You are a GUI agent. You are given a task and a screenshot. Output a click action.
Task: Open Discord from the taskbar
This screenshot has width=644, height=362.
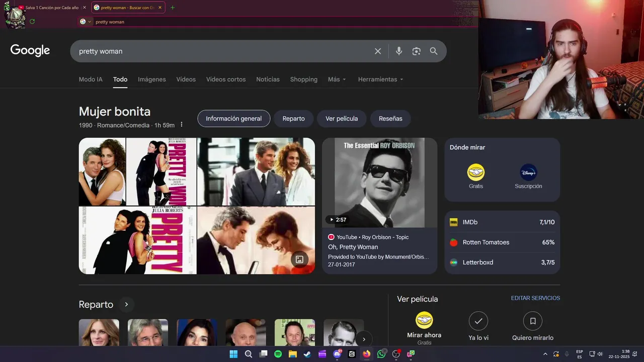pos(337,354)
